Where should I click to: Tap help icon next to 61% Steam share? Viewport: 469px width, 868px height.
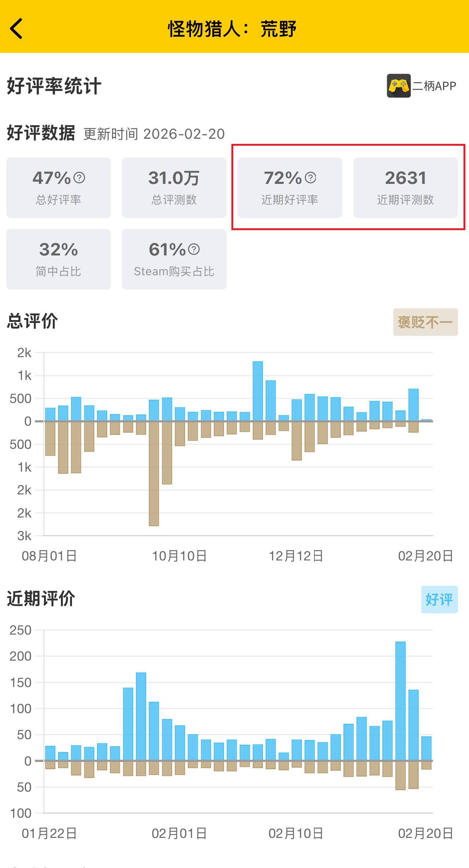pyautogui.click(x=194, y=250)
